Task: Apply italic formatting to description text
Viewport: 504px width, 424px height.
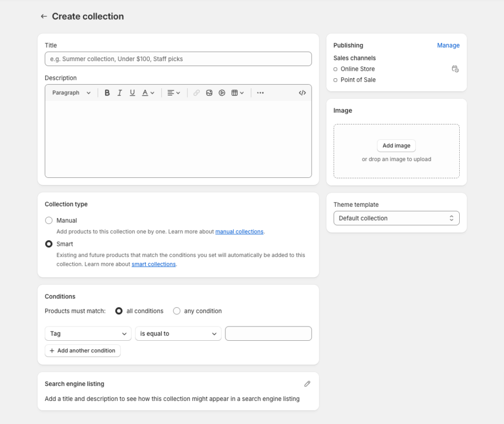Action: 119,93
